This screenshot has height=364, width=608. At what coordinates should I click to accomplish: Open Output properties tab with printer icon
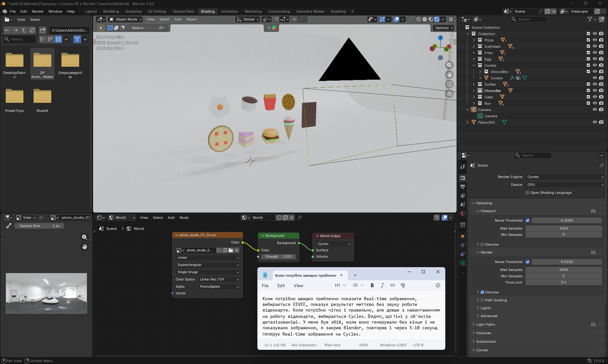(x=463, y=187)
